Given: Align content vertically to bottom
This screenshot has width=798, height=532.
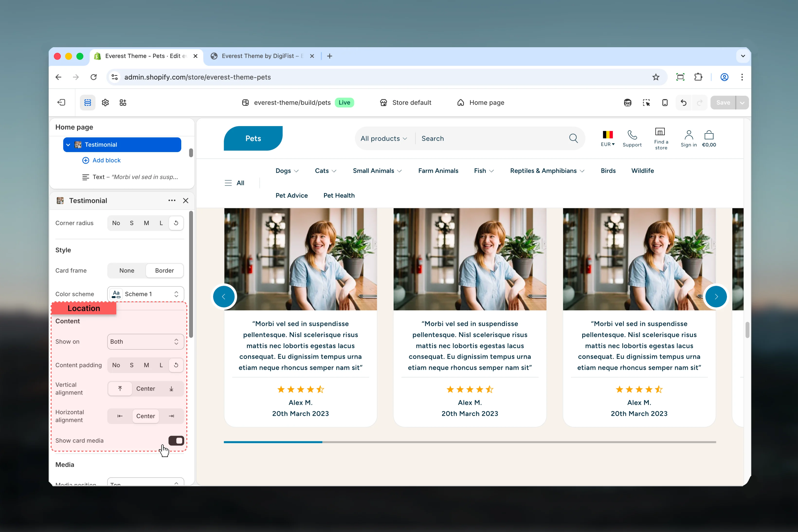Looking at the screenshot, I should 171,388.
